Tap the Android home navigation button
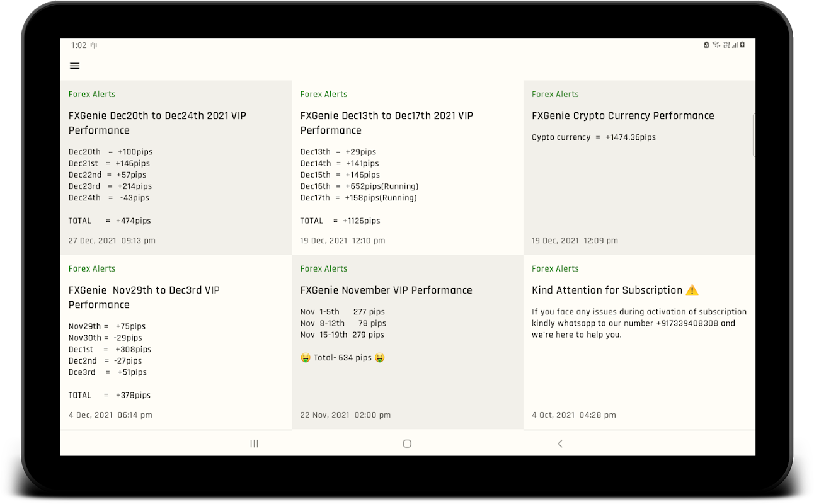This screenshot has width=814, height=504. click(407, 444)
